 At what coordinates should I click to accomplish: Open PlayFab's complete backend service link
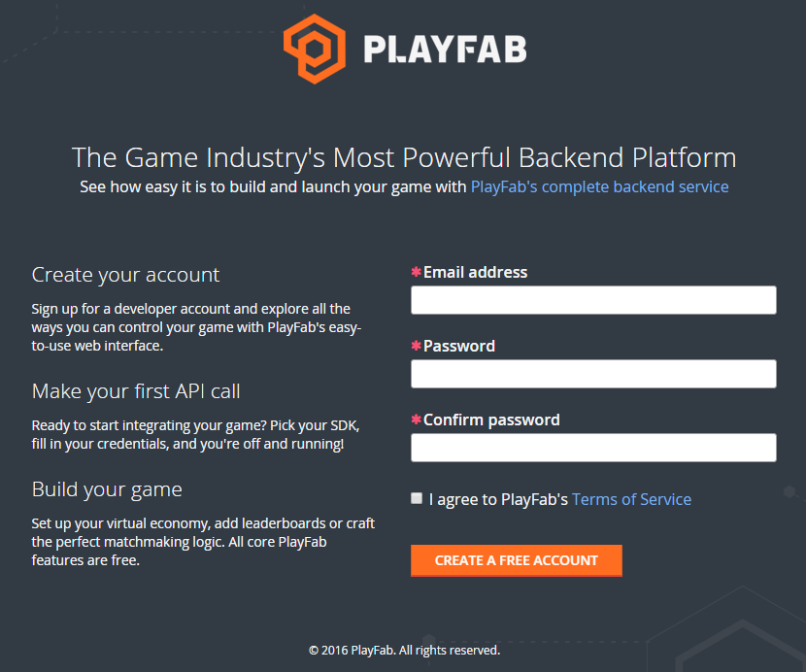[599, 186]
